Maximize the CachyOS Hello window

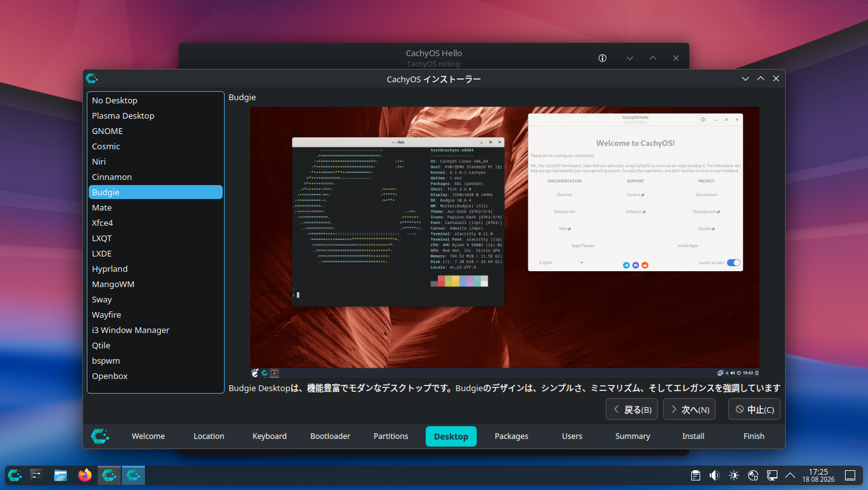653,58
